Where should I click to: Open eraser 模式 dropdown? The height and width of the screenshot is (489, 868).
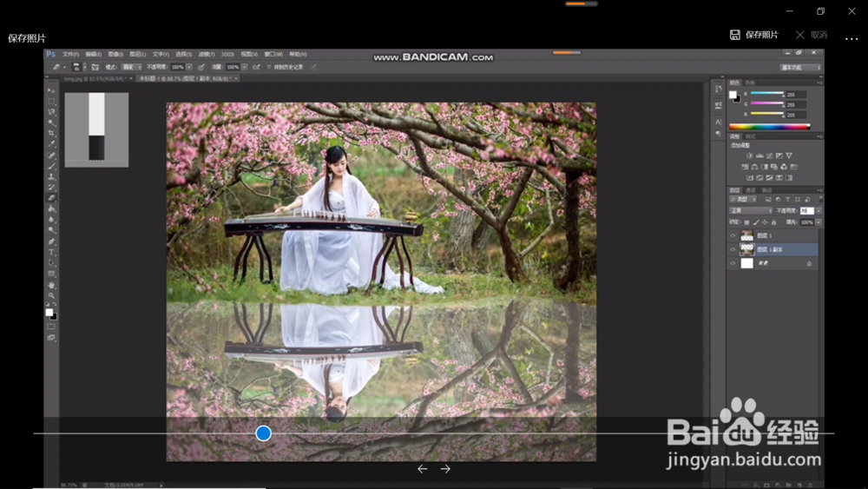coord(132,67)
